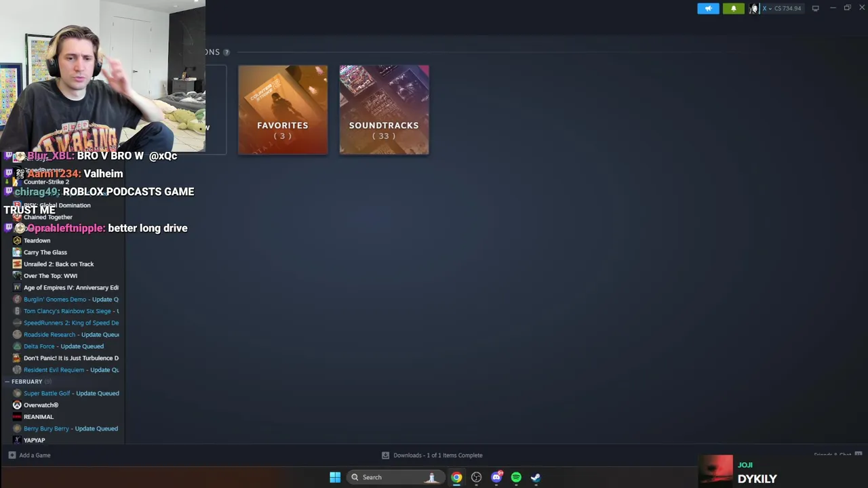Open the Soundtracks collection tile

click(384, 110)
